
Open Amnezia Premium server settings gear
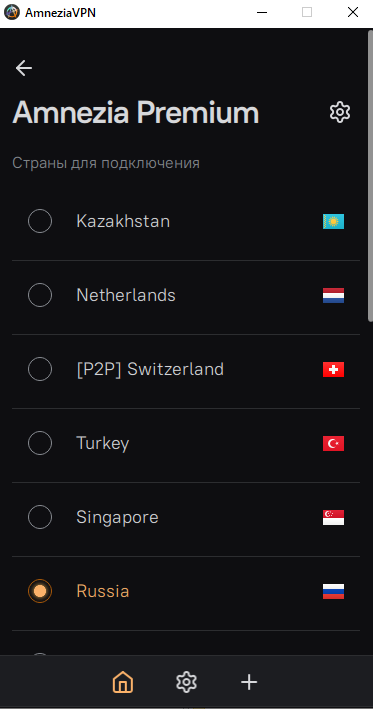(x=340, y=112)
